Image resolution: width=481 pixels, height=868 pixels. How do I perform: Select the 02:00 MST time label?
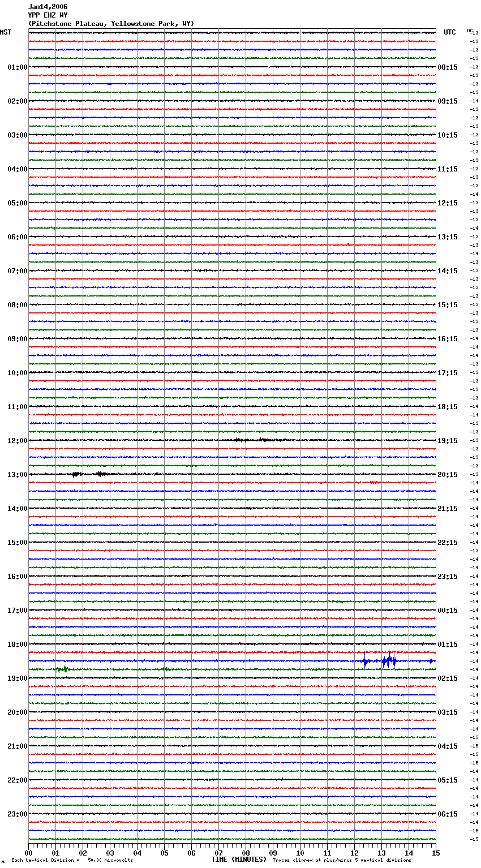pyautogui.click(x=18, y=101)
